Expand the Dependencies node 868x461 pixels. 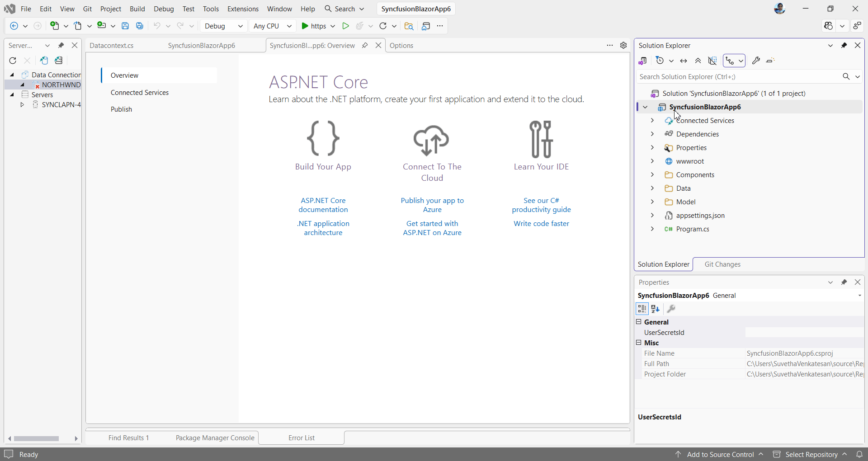(x=652, y=134)
